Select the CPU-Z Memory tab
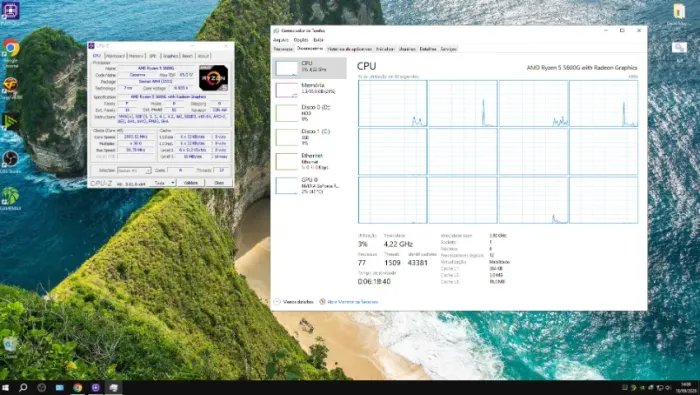Viewport: 700px width, 395px height. tap(136, 56)
